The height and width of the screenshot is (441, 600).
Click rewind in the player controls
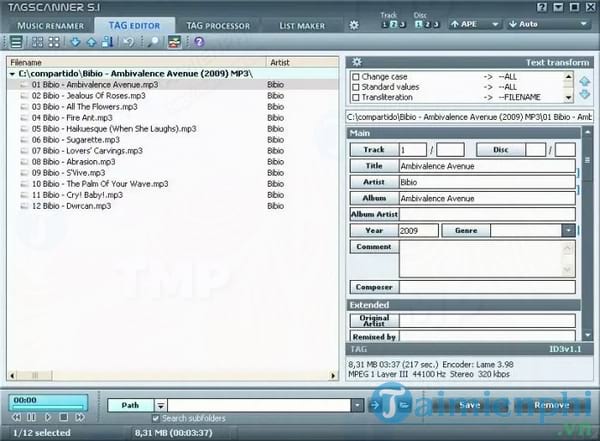tap(16, 417)
